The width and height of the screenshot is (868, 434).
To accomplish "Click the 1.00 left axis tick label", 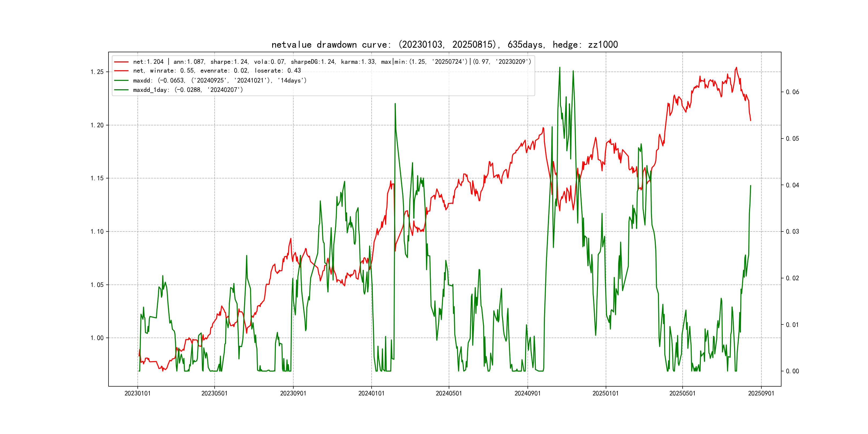I will pyautogui.click(x=97, y=338).
